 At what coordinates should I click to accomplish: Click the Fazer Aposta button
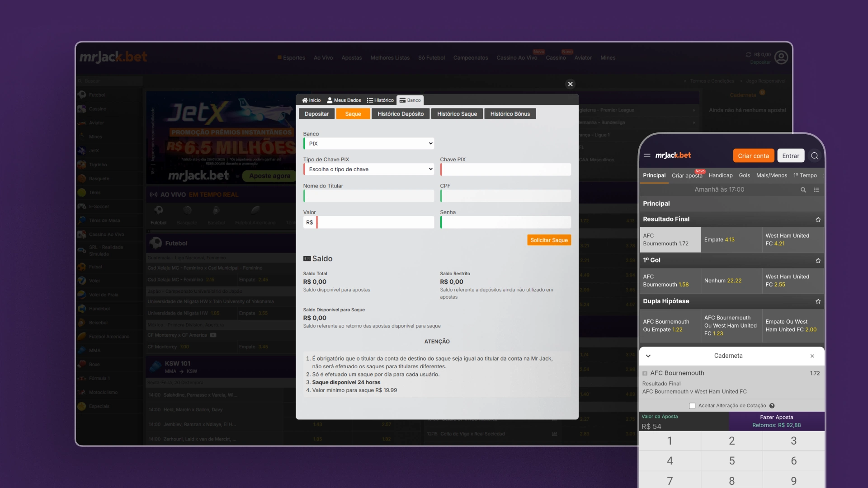coord(776,421)
